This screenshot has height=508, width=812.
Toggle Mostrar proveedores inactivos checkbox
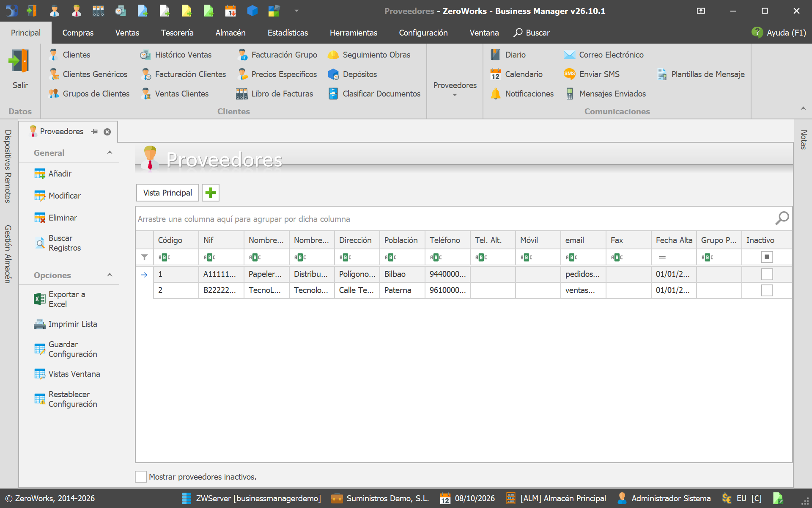tap(141, 477)
